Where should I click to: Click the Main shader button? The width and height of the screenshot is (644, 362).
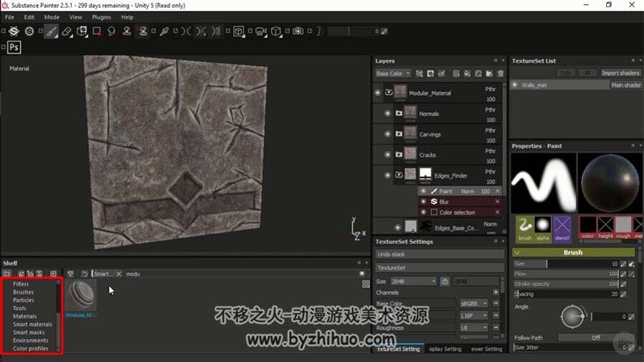point(626,85)
